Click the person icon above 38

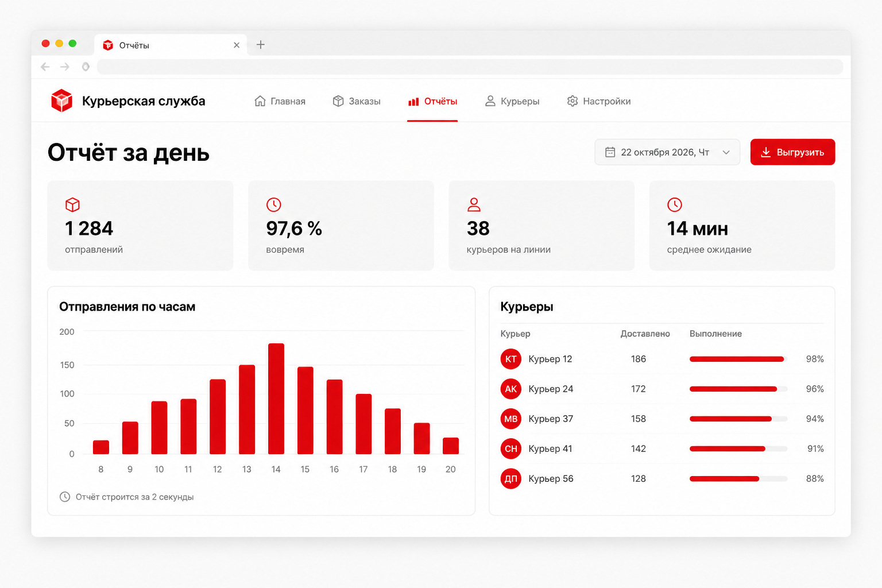pos(474,204)
